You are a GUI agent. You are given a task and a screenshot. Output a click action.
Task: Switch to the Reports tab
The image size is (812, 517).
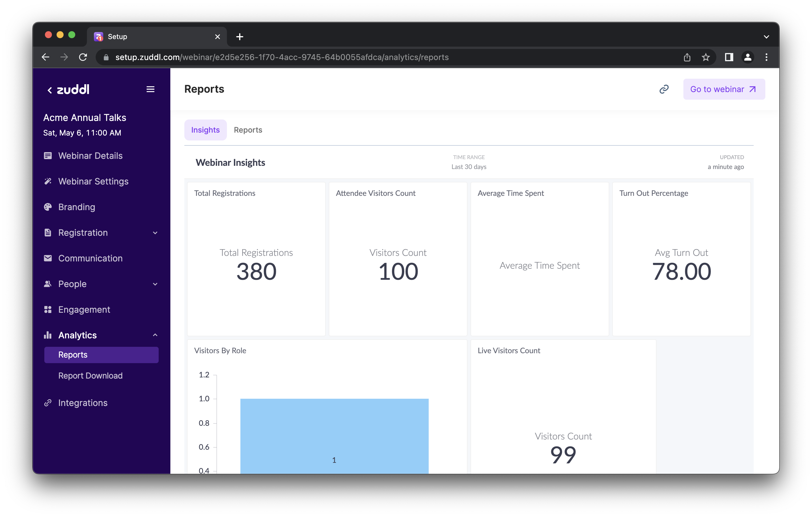coord(248,130)
